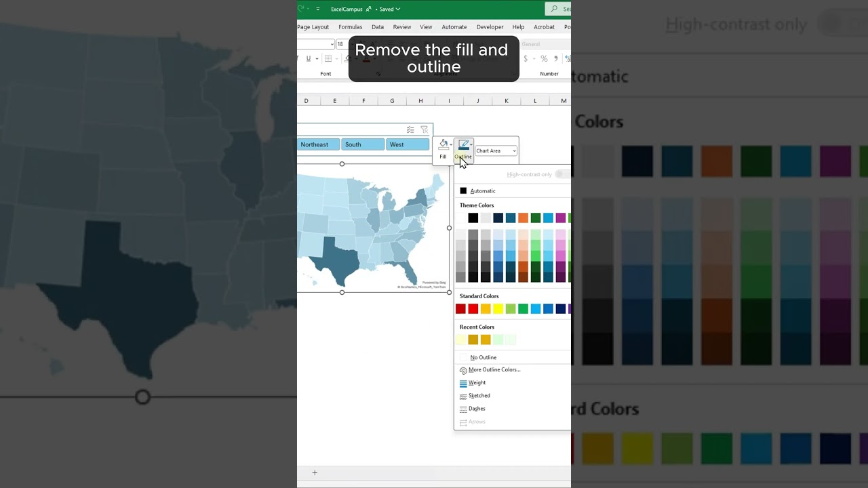Click the ExcelCampus file name
This screenshot has width=868, height=488.
pos(347,9)
